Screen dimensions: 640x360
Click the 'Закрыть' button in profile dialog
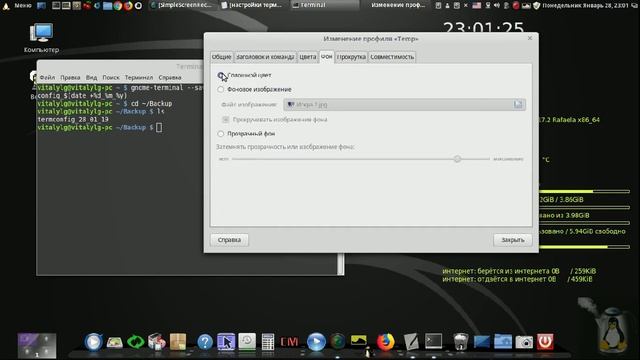pyautogui.click(x=513, y=240)
